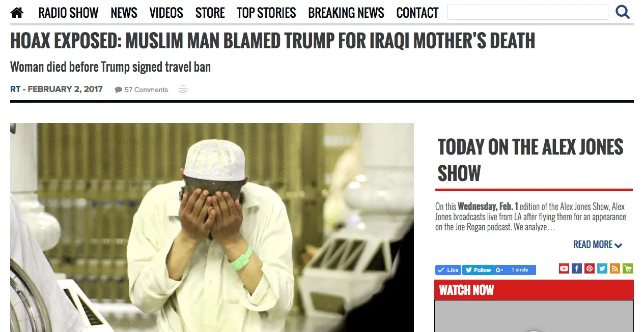Click the Google+ 1 circle button
The image size is (644, 332).
coord(515,270)
